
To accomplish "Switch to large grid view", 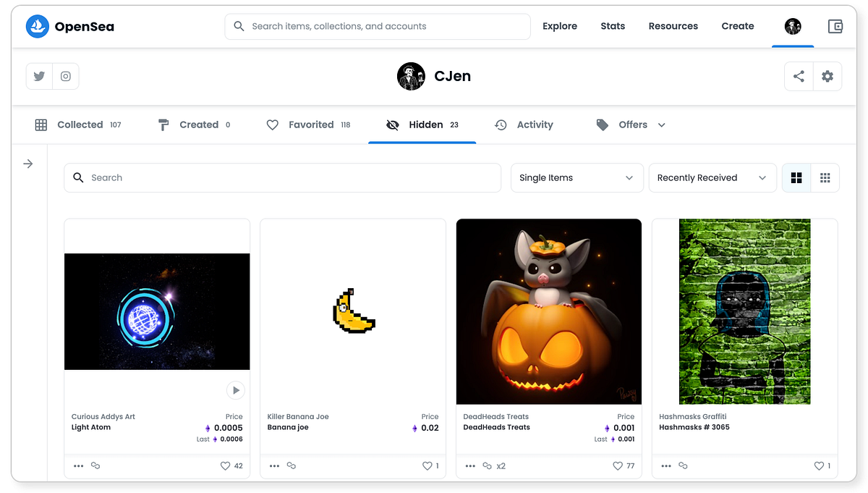I will (796, 177).
